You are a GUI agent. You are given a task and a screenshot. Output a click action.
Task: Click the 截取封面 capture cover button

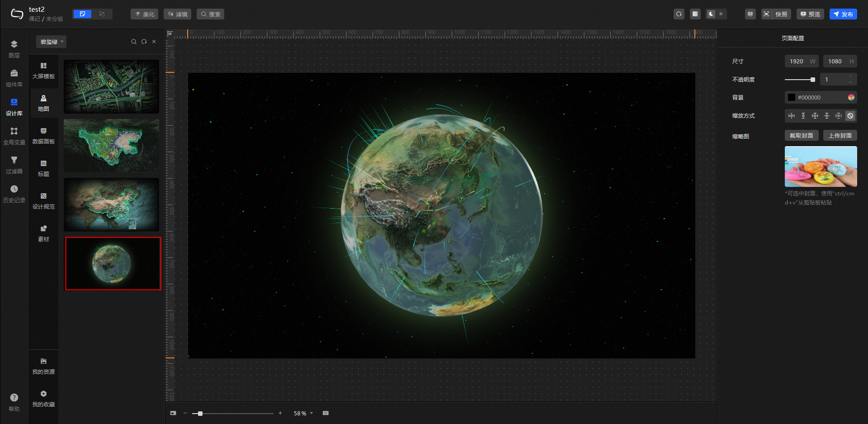801,136
